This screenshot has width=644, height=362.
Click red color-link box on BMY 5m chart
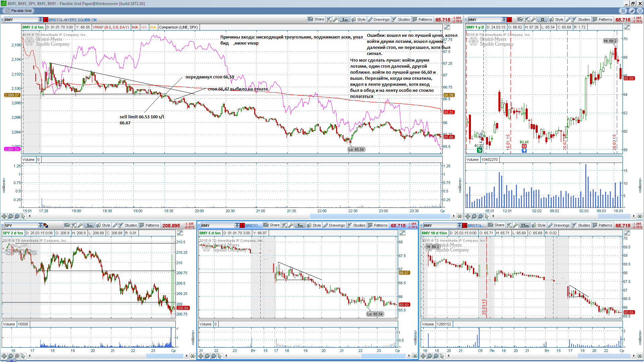click(x=243, y=225)
